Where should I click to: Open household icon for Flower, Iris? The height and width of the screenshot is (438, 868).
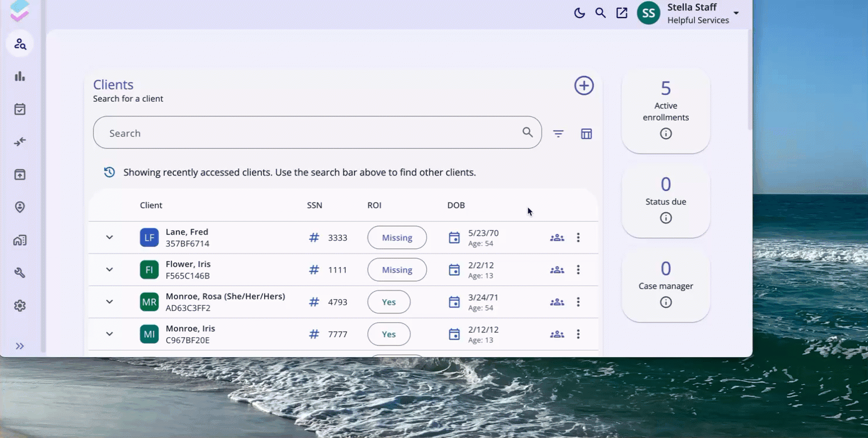[x=557, y=270]
